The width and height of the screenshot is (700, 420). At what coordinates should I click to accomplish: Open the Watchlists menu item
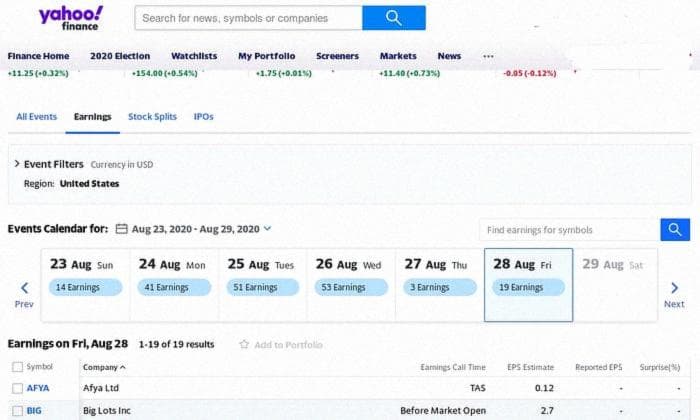(194, 56)
